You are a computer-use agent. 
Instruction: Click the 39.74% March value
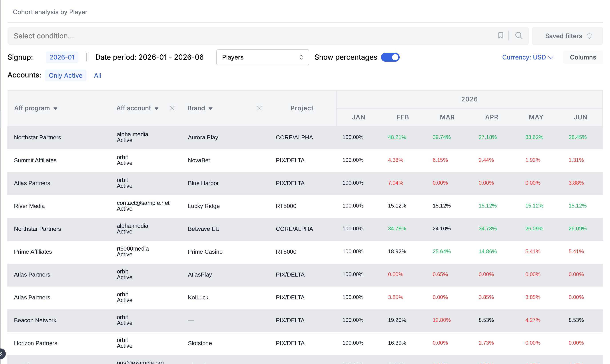(441, 137)
